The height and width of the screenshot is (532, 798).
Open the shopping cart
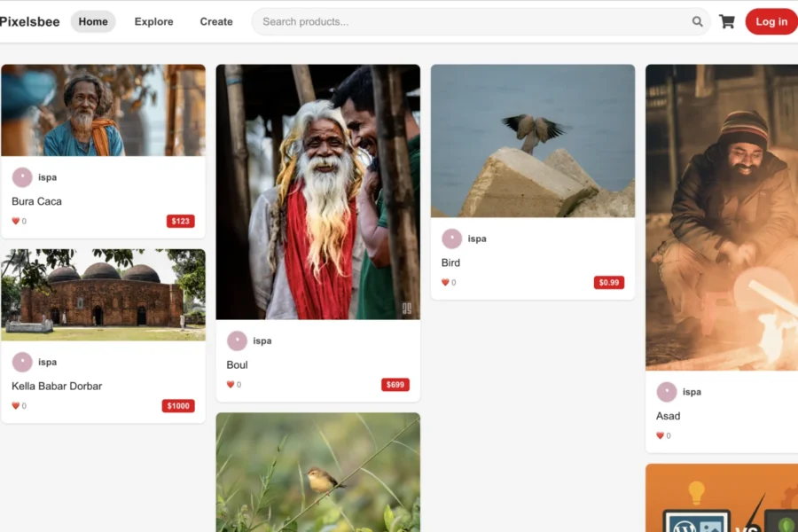click(727, 21)
